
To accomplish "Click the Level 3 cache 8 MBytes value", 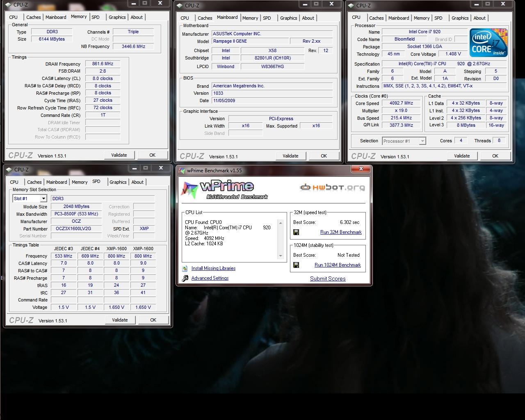I will (x=466, y=125).
